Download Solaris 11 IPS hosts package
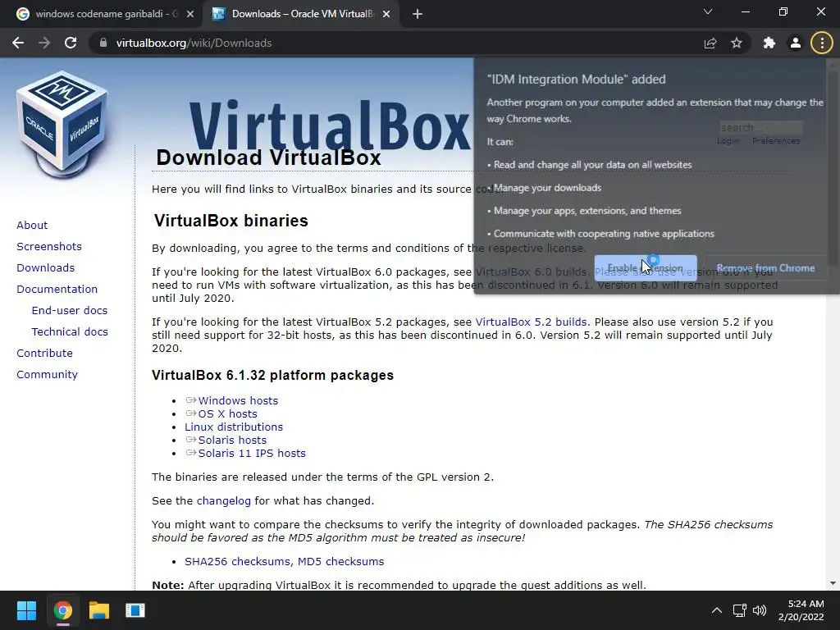840x630 pixels. click(x=252, y=453)
